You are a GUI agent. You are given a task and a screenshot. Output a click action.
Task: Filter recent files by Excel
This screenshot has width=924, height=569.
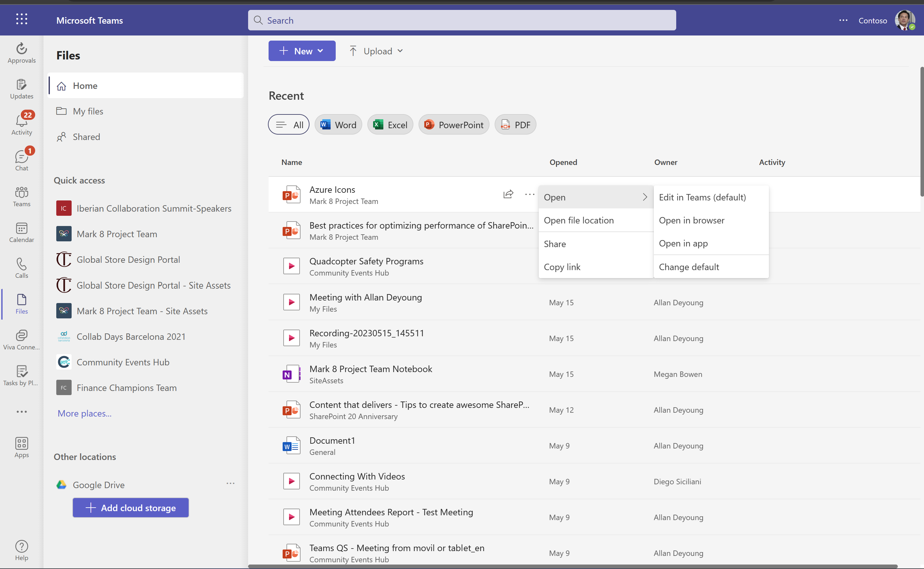(x=390, y=125)
